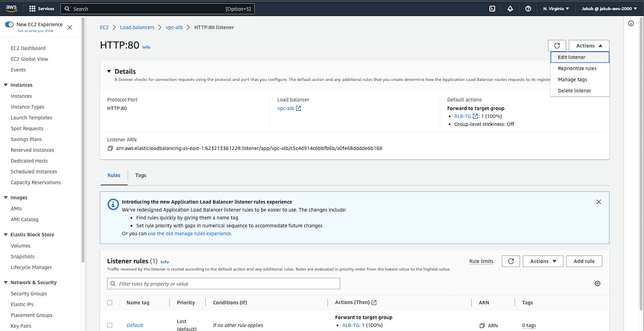Toggle the New EC2 Experience switch
Image resolution: width=644 pixels, height=331 pixels.
[x=9, y=25]
